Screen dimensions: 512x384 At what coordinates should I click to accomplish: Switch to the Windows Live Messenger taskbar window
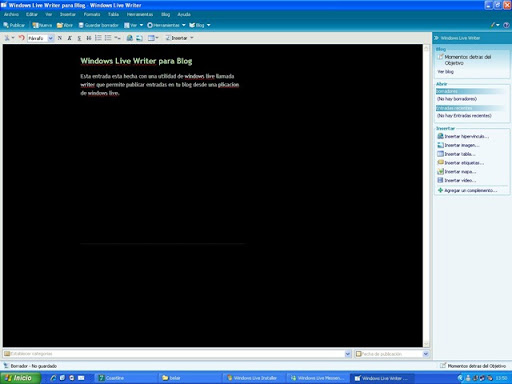click(x=318, y=378)
